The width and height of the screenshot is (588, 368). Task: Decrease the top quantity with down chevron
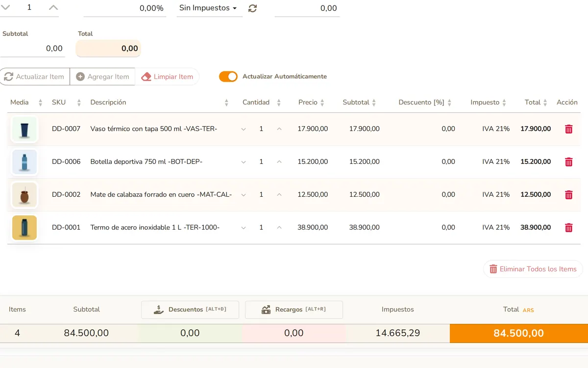tap(6, 7)
